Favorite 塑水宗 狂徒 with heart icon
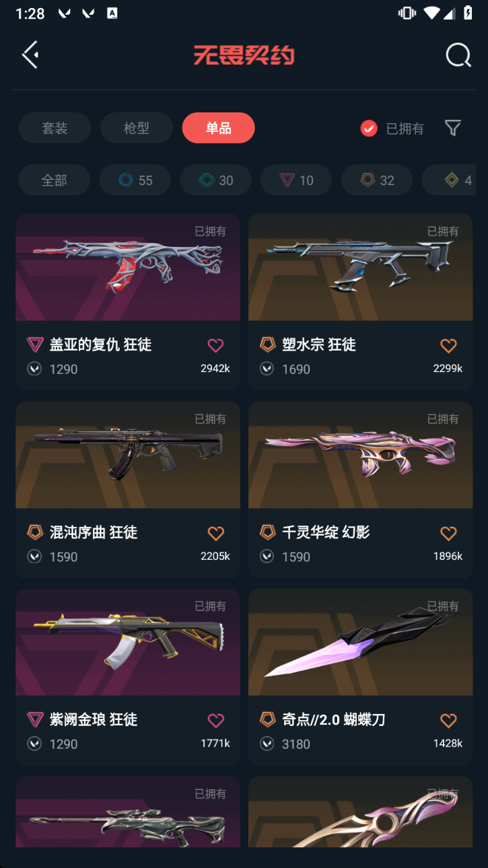The width and height of the screenshot is (488, 868). coord(448,346)
